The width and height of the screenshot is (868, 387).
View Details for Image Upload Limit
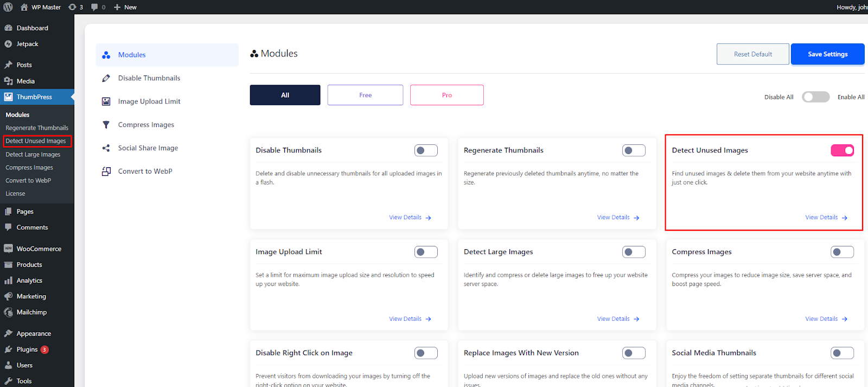pos(410,319)
